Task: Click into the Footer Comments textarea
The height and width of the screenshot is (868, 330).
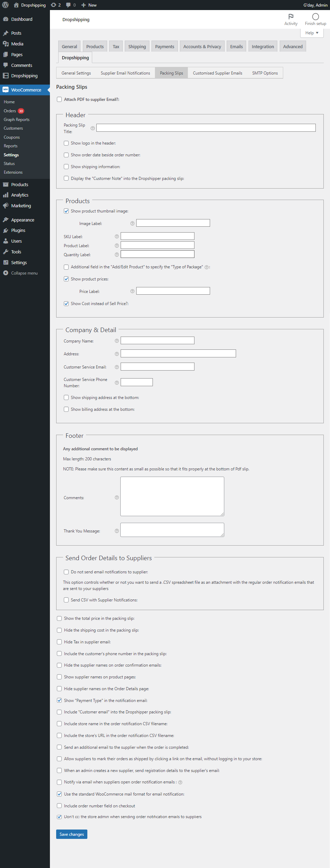Action: tap(172, 496)
